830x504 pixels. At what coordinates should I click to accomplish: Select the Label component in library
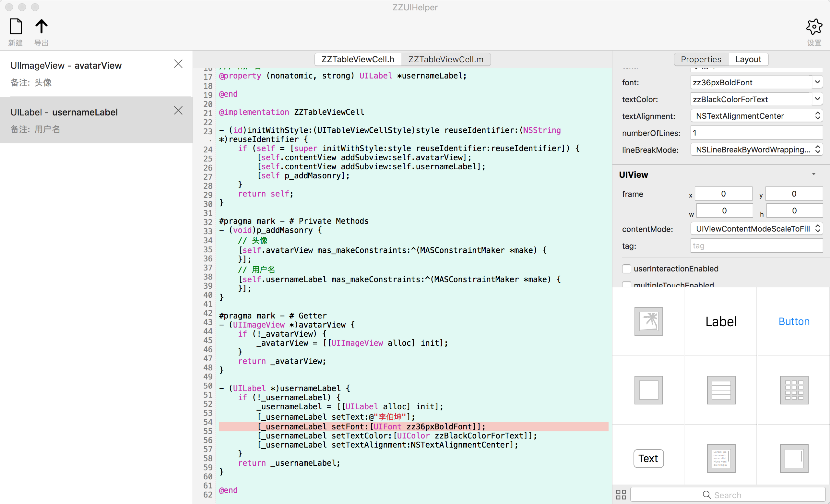[x=721, y=321]
